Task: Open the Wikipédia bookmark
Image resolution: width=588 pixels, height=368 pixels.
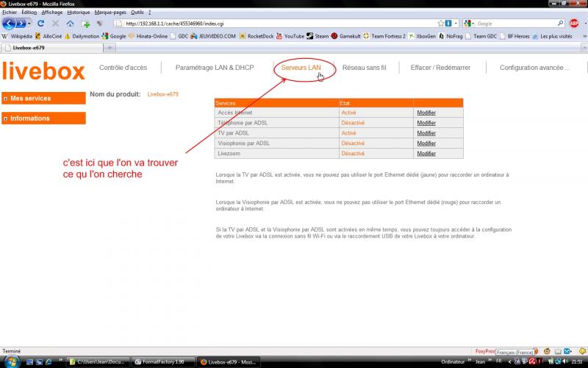Action: point(17,36)
